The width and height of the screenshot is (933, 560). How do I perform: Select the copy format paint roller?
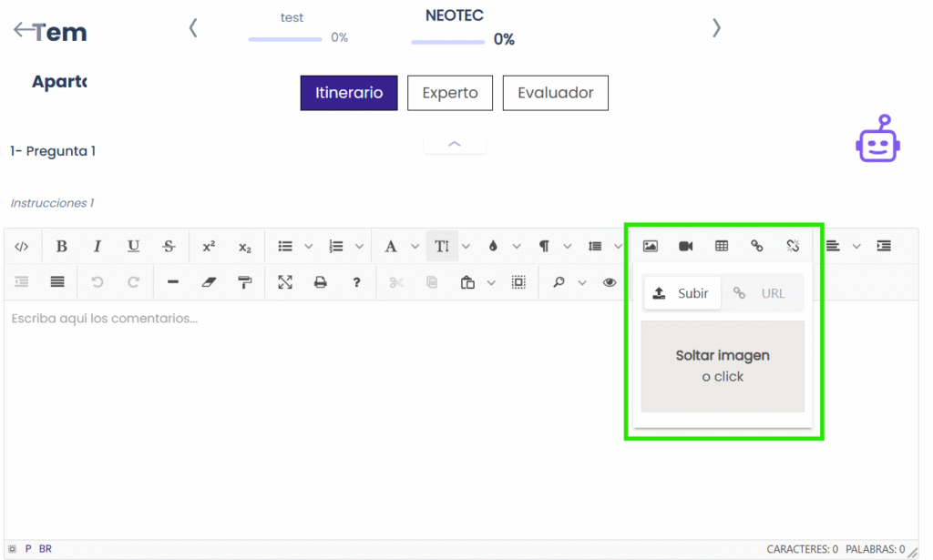pos(244,281)
